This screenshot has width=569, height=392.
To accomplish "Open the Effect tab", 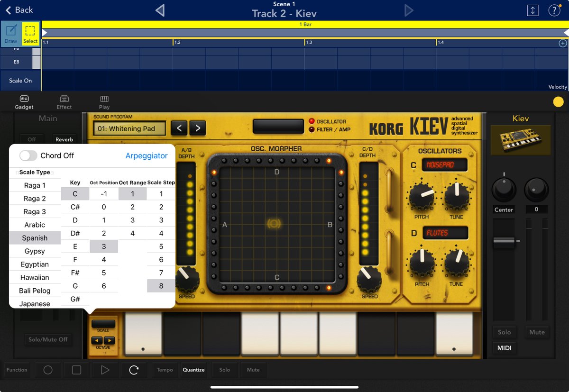I will (x=64, y=102).
